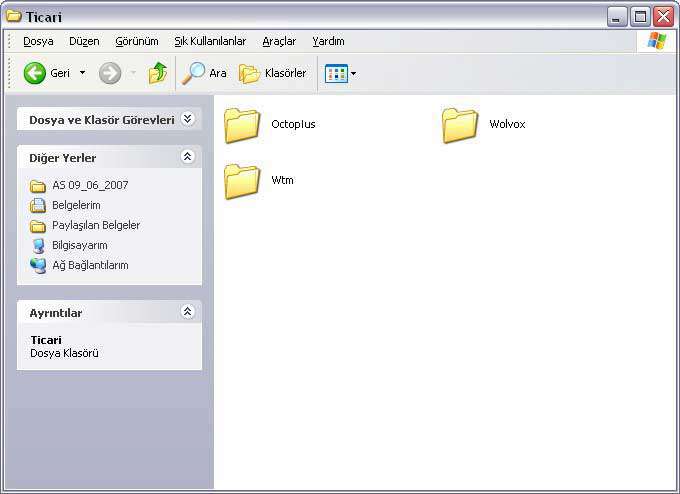Open the Düzen menu

pos(84,41)
